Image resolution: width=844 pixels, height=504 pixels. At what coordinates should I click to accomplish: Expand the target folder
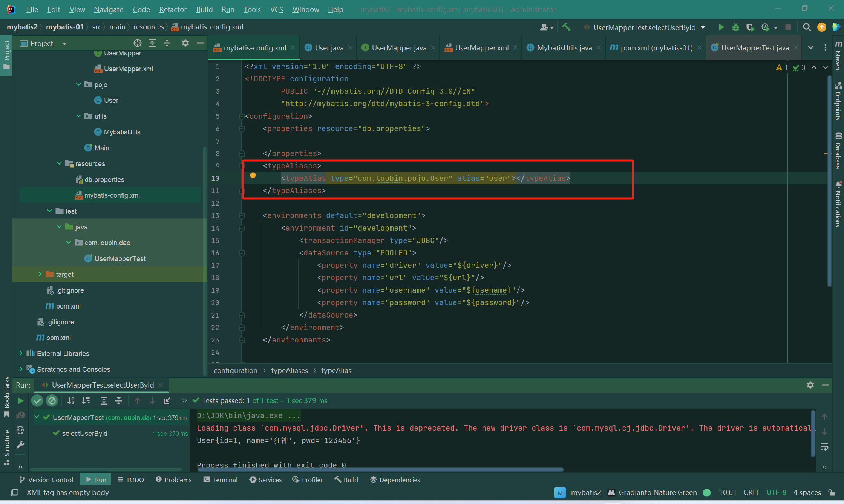click(x=40, y=274)
